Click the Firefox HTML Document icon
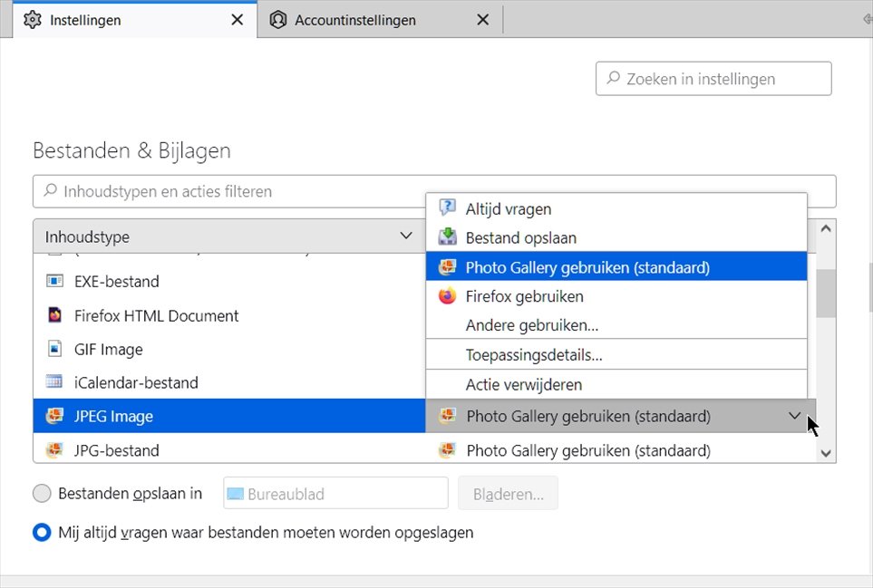 coord(55,316)
